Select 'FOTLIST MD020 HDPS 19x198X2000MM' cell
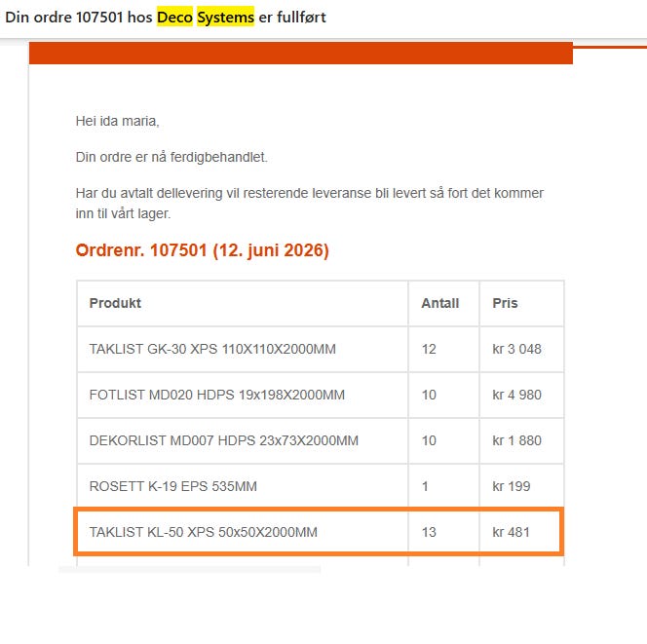 (x=243, y=395)
